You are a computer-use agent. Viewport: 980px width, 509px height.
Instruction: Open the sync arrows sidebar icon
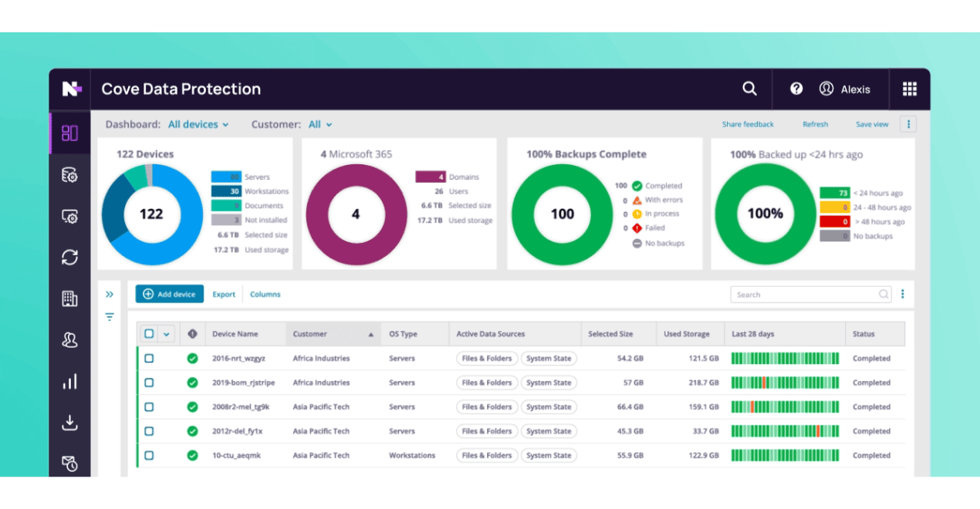[x=69, y=258]
